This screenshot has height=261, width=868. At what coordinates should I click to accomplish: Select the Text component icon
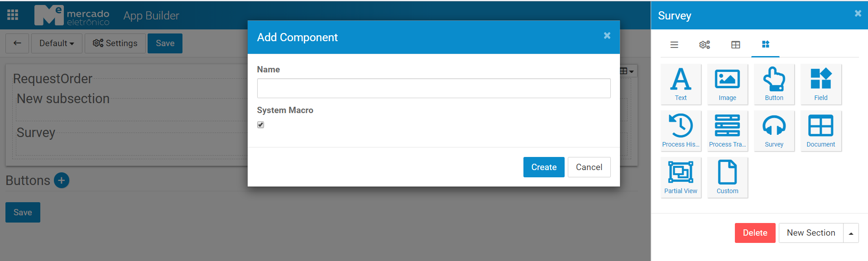point(681,84)
